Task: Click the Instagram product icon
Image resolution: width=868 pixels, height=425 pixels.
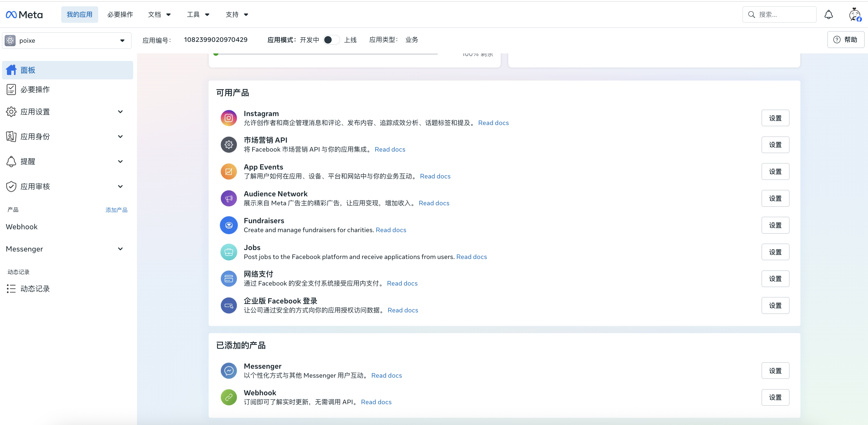Action: click(229, 118)
